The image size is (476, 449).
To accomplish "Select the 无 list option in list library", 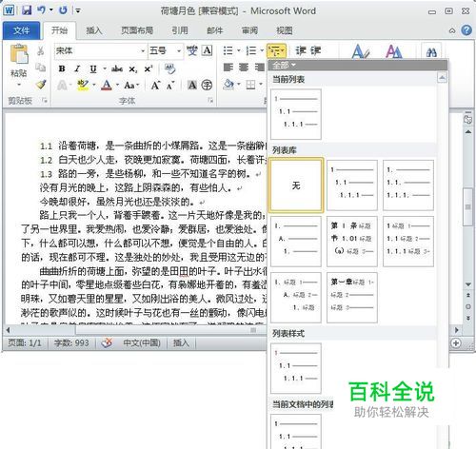I will 296,185.
